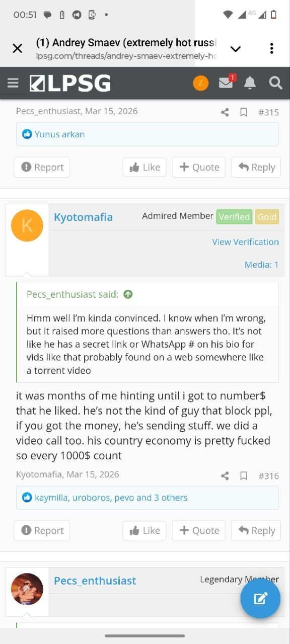Open the hamburger navigation menu
This screenshot has width=290, height=644.
click(x=13, y=83)
